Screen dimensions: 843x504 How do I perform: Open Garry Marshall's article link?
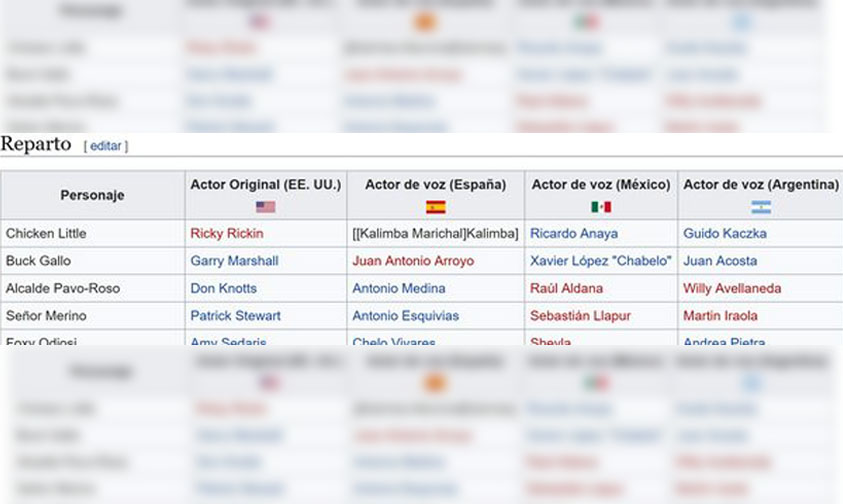click(x=234, y=261)
